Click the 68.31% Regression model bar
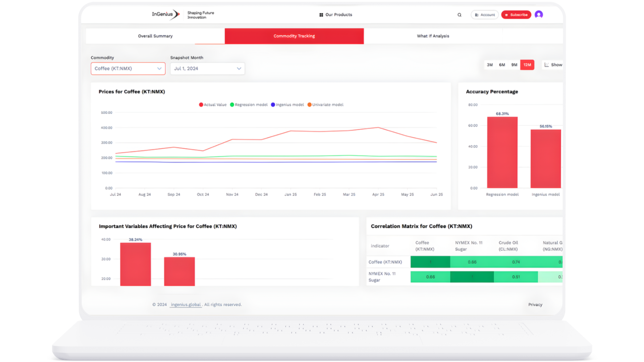 pos(502,153)
